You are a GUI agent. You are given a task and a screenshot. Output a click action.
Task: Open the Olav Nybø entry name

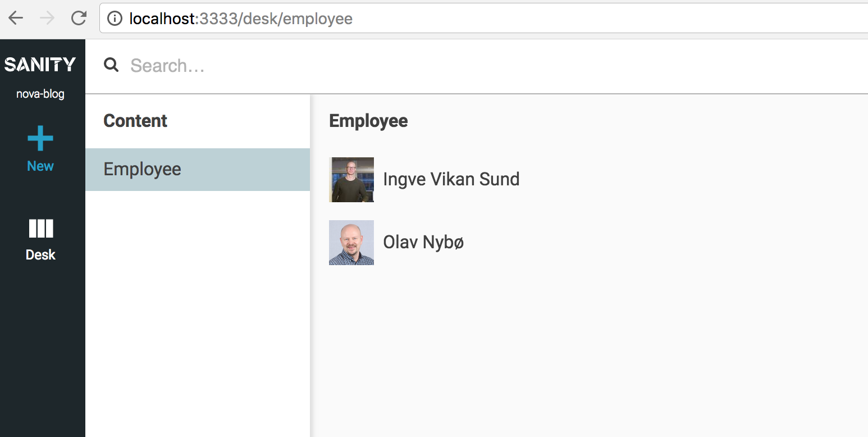click(x=423, y=242)
